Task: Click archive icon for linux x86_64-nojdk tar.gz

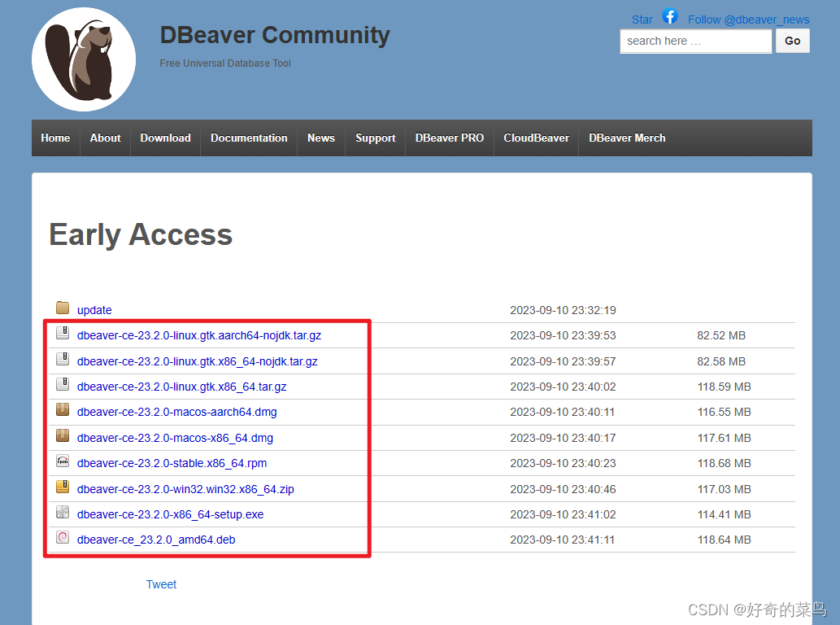Action: [x=63, y=359]
